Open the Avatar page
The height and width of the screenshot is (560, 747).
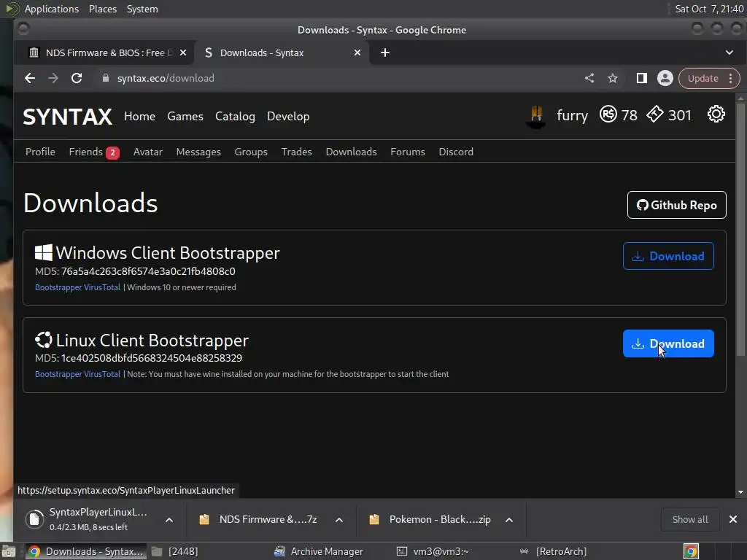tap(147, 152)
